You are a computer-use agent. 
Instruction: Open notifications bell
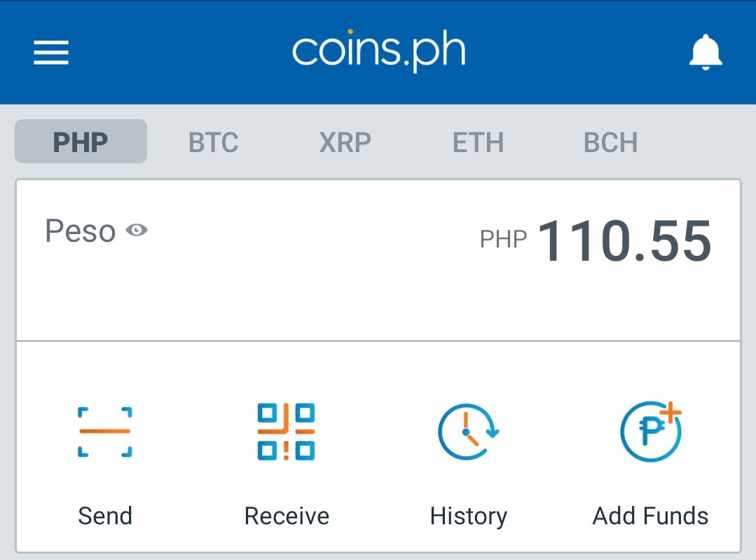click(x=706, y=52)
